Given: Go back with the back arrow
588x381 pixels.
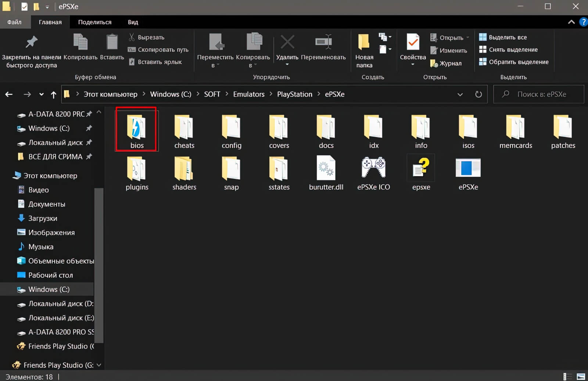Looking at the screenshot, I should (9, 94).
